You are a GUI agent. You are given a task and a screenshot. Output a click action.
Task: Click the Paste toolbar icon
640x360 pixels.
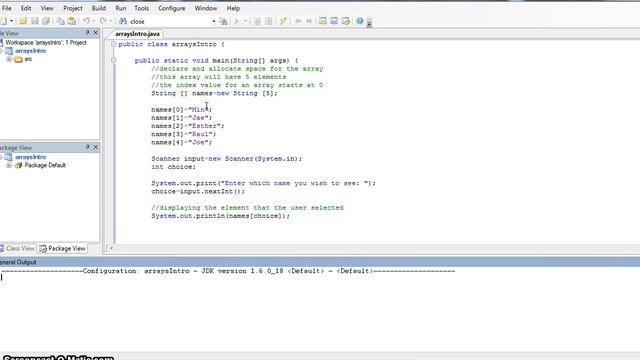(x=72, y=21)
